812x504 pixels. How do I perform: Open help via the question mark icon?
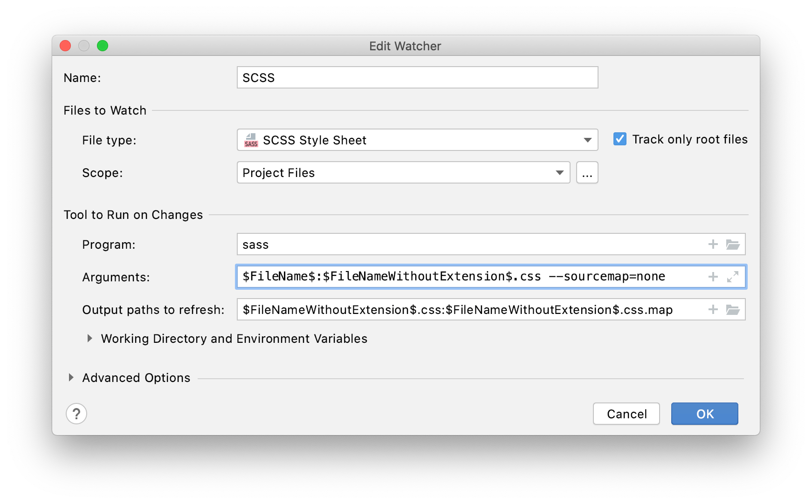[x=76, y=414]
